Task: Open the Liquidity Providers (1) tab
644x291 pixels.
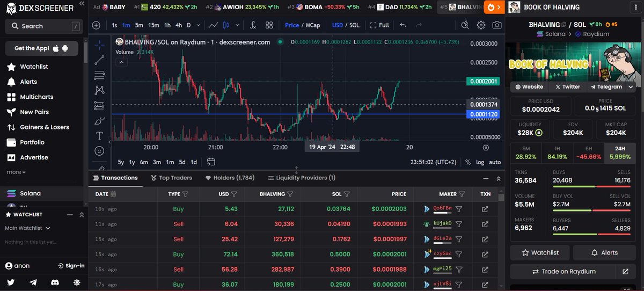Action: coord(302,178)
